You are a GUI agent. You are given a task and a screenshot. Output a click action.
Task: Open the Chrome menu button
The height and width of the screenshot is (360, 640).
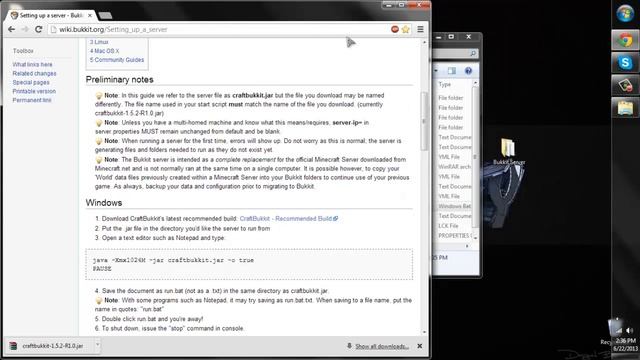(420, 29)
